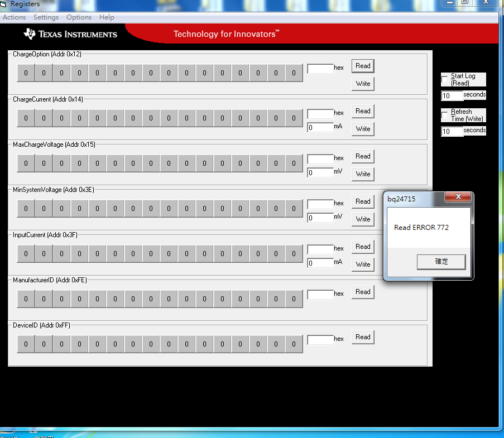
Task: Enable the Start Log (Read) checkbox
Action: [445, 79]
